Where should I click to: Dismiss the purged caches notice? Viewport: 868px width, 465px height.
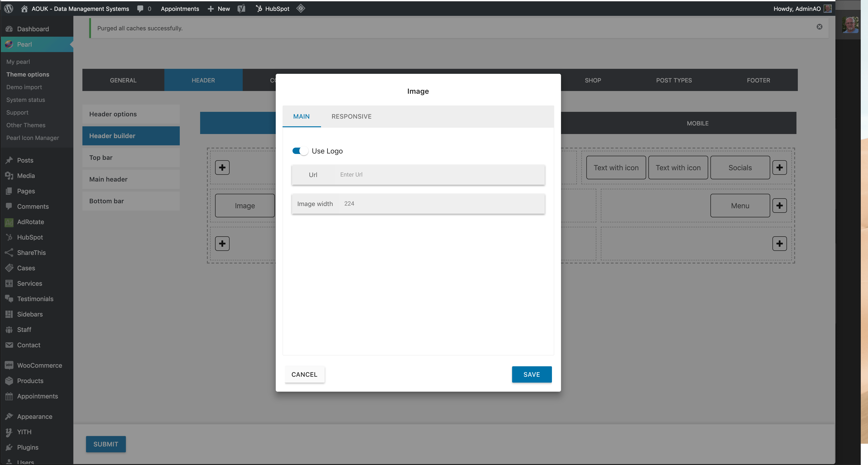[819, 27]
